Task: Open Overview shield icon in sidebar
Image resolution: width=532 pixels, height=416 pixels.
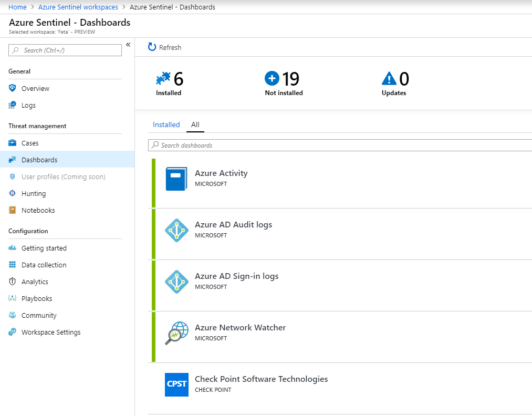Action: tap(13, 88)
